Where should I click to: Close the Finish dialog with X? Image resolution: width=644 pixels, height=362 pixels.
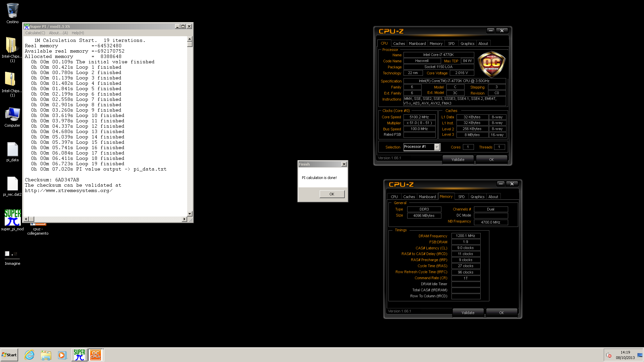(x=344, y=164)
